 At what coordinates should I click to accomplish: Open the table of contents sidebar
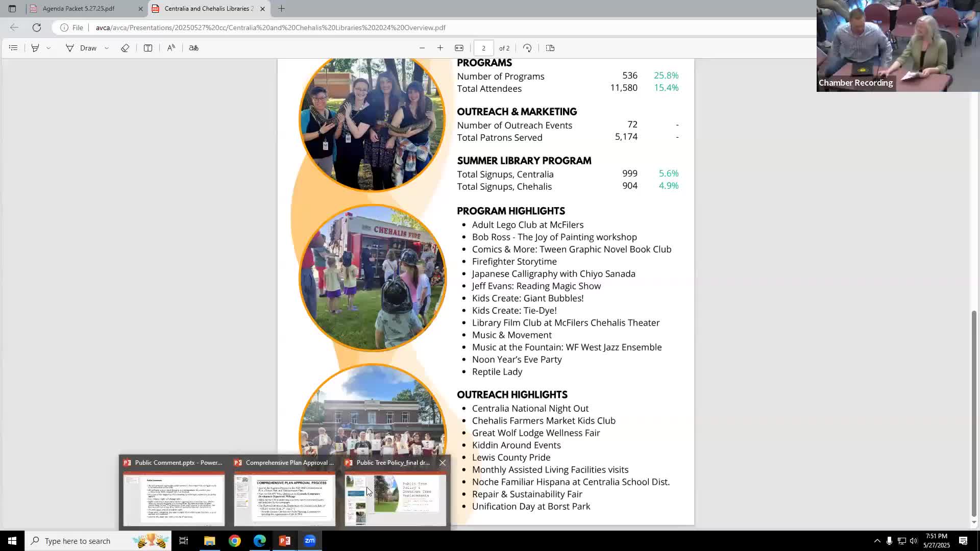(x=13, y=48)
